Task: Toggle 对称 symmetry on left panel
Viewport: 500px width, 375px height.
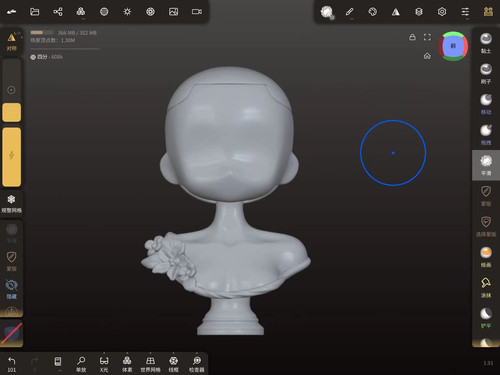Action: click(x=12, y=42)
